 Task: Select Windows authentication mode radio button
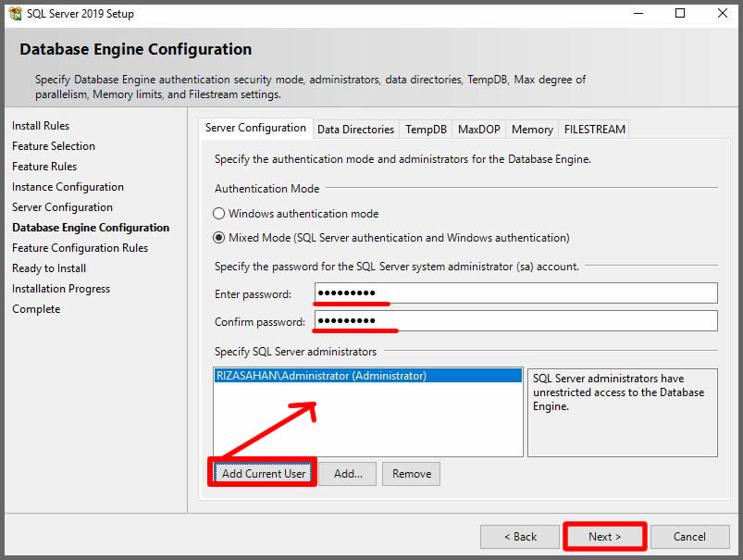(219, 213)
